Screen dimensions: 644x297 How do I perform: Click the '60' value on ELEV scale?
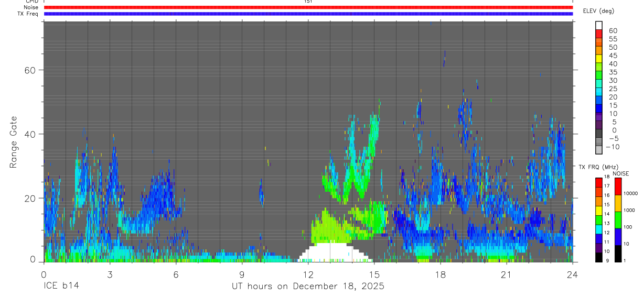click(613, 30)
